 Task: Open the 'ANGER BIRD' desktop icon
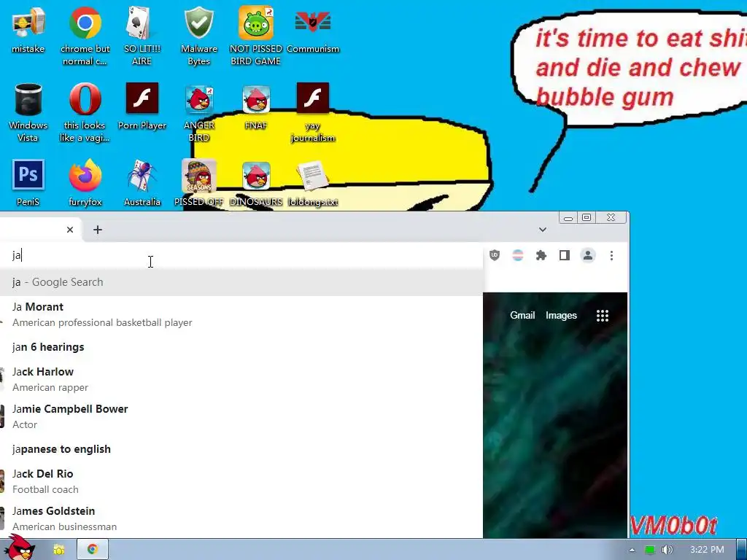[x=199, y=113]
